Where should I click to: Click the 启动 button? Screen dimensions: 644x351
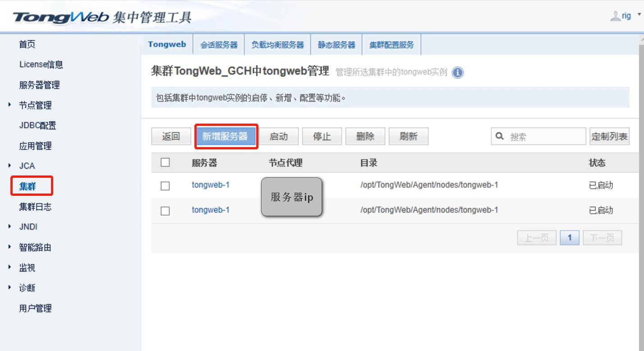279,136
